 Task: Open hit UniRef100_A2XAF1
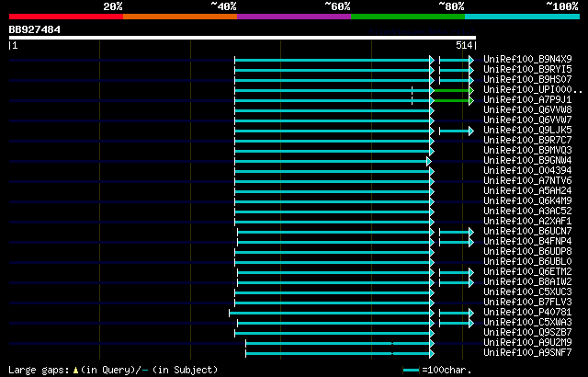(527, 222)
